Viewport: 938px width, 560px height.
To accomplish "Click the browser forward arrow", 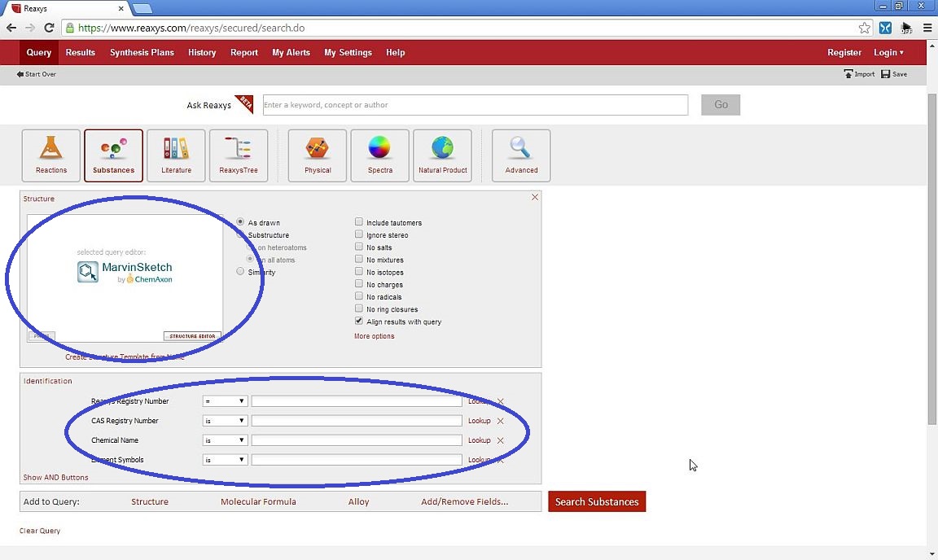I will [30, 28].
